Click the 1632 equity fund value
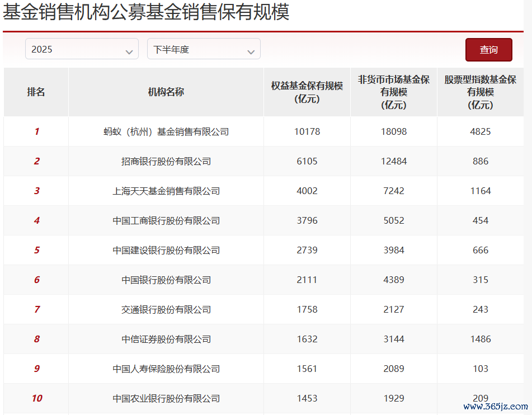 point(307,339)
